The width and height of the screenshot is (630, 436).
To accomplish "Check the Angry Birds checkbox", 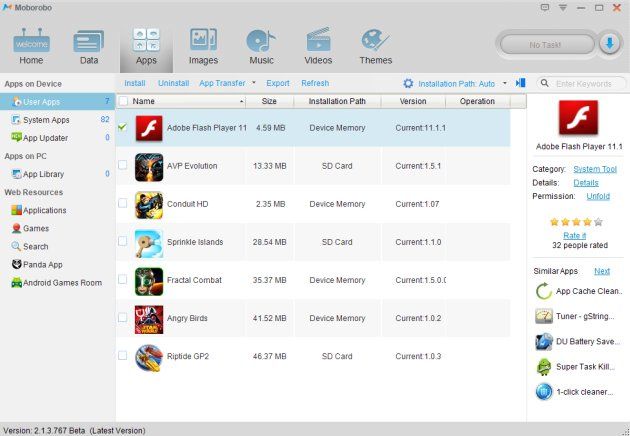I will pyautogui.click(x=123, y=317).
